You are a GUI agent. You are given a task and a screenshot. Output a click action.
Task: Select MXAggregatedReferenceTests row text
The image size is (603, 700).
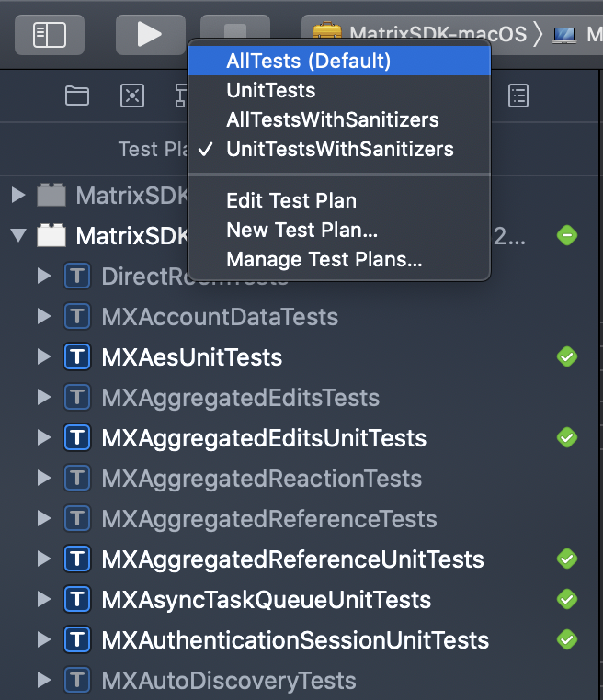[269, 519]
